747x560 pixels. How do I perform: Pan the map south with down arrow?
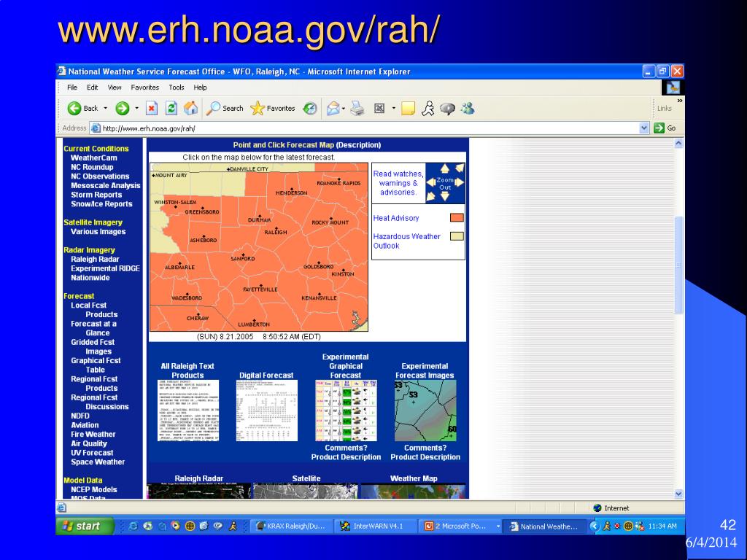pos(445,196)
